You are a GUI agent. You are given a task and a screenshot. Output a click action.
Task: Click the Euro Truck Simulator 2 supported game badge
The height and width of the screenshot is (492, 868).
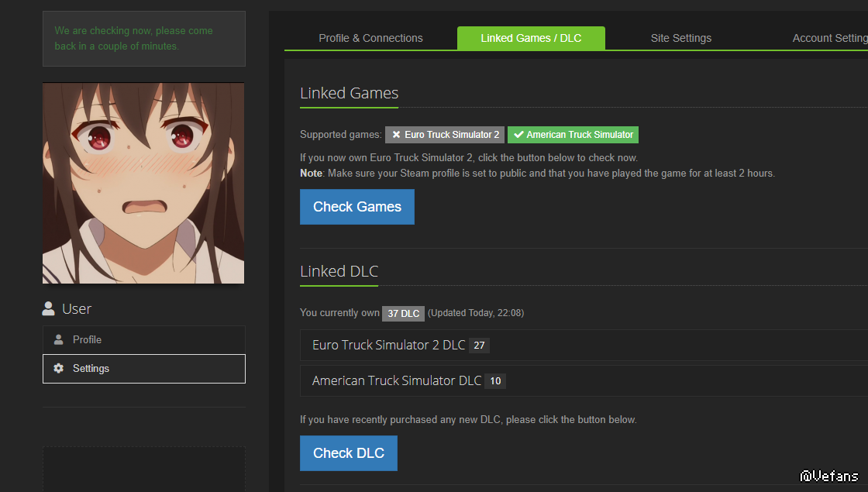tap(445, 135)
